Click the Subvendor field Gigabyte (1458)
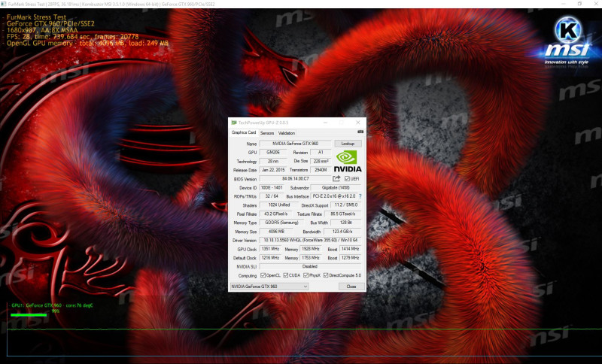This screenshot has width=602, height=364. pyautogui.click(x=336, y=187)
